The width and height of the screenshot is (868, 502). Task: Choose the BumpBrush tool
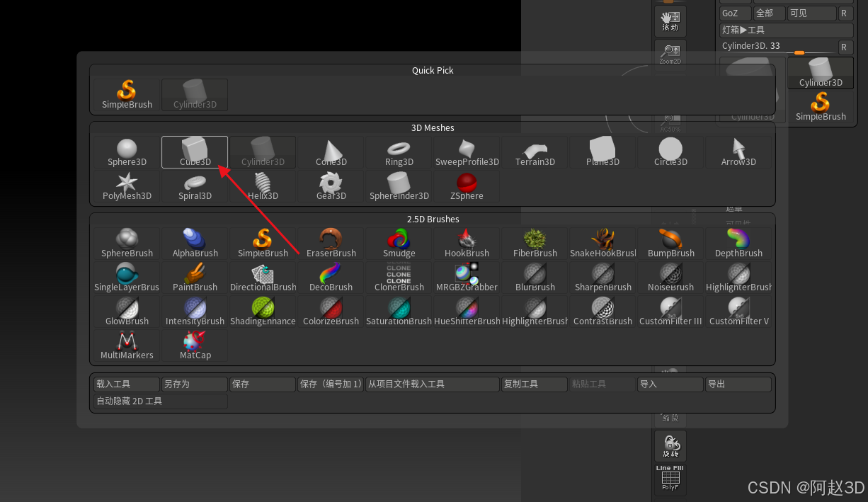[670, 244]
